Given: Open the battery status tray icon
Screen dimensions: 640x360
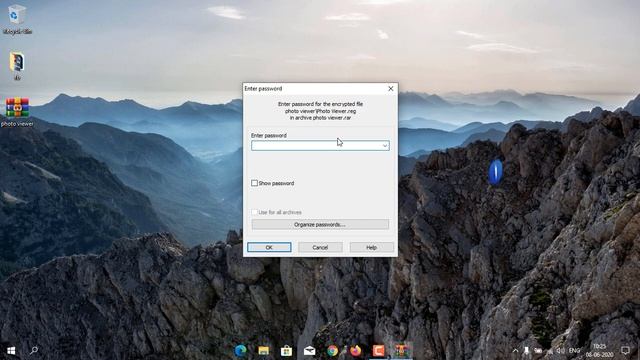Looking at the screenshot, I should pos(538,351).
